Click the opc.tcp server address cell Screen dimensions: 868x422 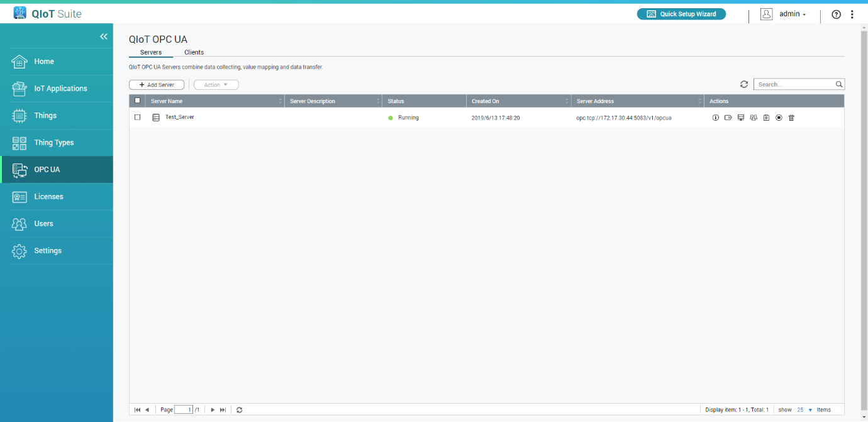(x=624, y=118)
